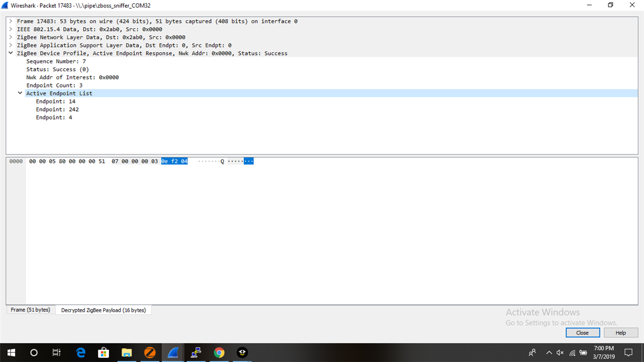Launch Microsoft Edge from taskbar
644x362 pixels.
pos(81,353)
